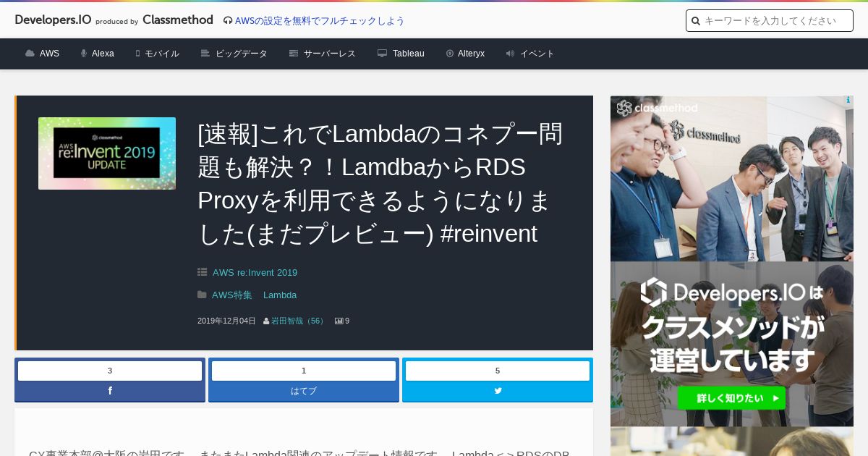The height and width of the screenshot is (456, 868).
Task: Share the article on Facebook
Action: pos(110,391)
